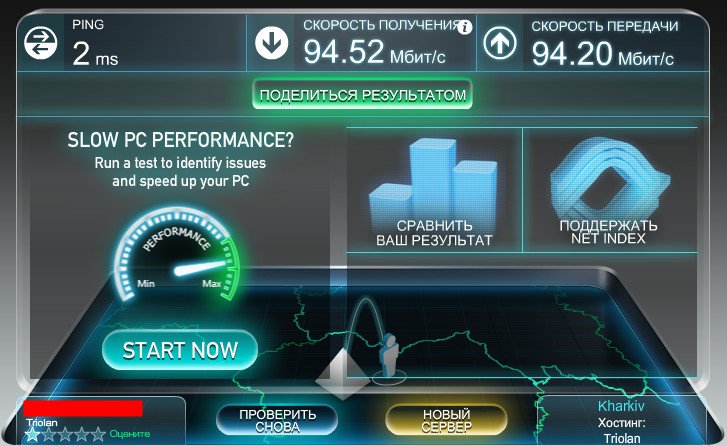This screenshot has height=446, width=727.
Task: Click the START NOW button
Action: (180, 350)
